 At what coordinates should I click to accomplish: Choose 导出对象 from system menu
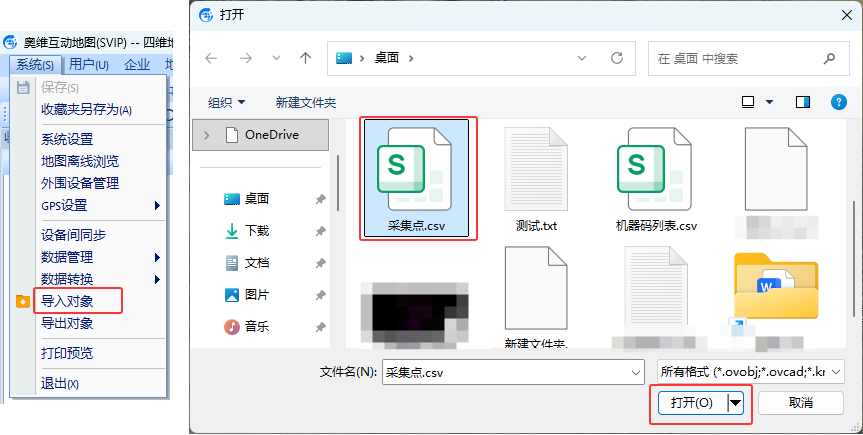click(x=67, y=323)
